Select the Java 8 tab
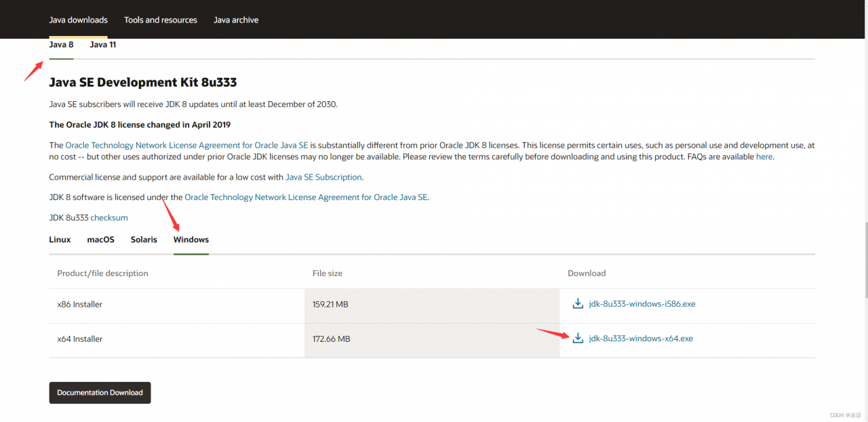Image resolution: width=868 pixels, height=422 pixels. [61, 45]
